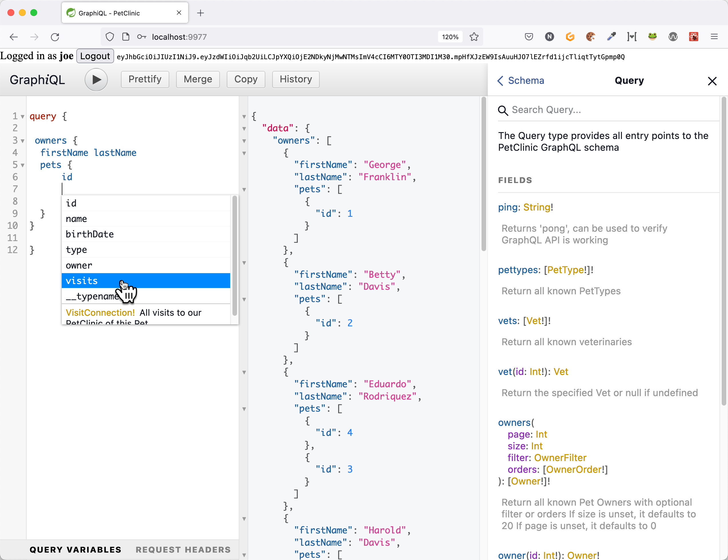Collapse the pets block on line 5
The width and height of the screenshot is (728, 560).
pos(23,165)
